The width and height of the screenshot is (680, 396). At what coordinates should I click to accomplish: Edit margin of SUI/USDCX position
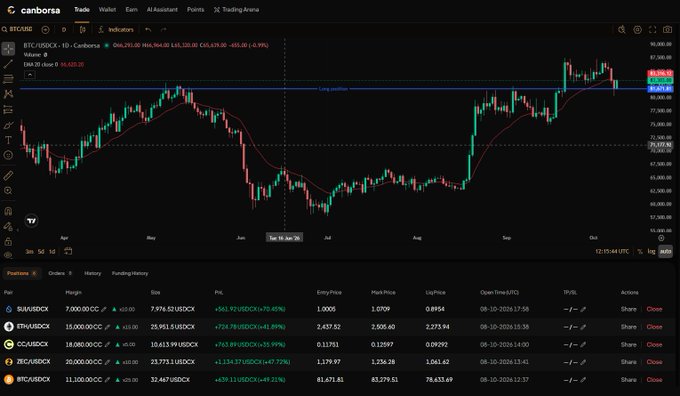(104, 309)
